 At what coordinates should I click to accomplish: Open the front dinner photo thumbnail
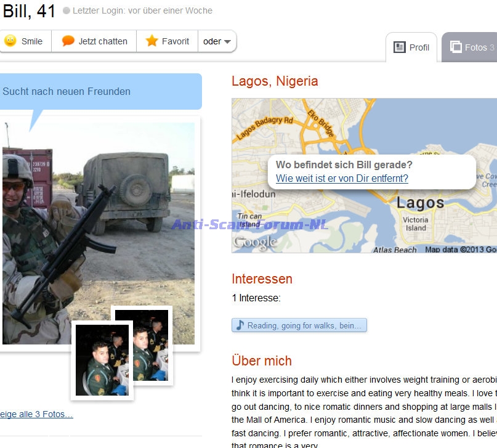coord(102,360)
